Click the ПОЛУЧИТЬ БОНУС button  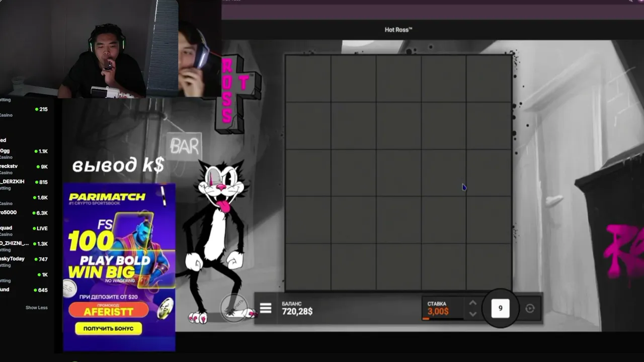(108, 328)
